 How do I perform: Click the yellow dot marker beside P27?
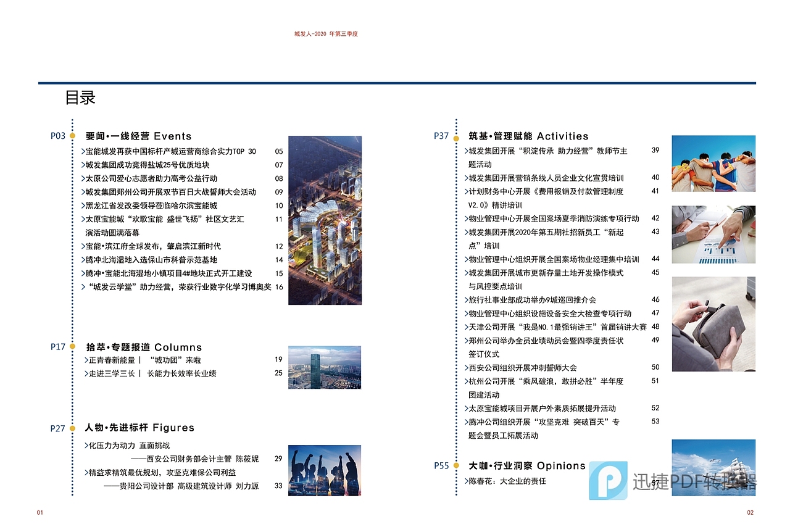(73, 428)
